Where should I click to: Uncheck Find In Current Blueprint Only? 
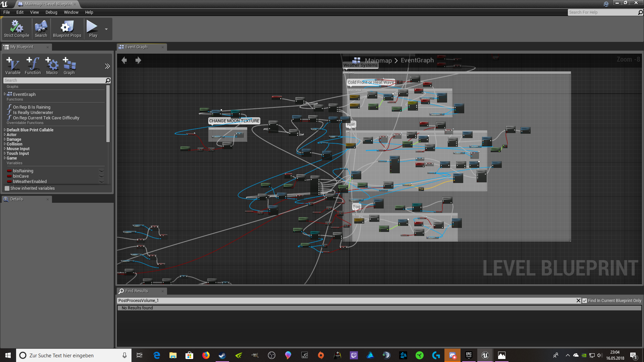click(x=585, y=301)
